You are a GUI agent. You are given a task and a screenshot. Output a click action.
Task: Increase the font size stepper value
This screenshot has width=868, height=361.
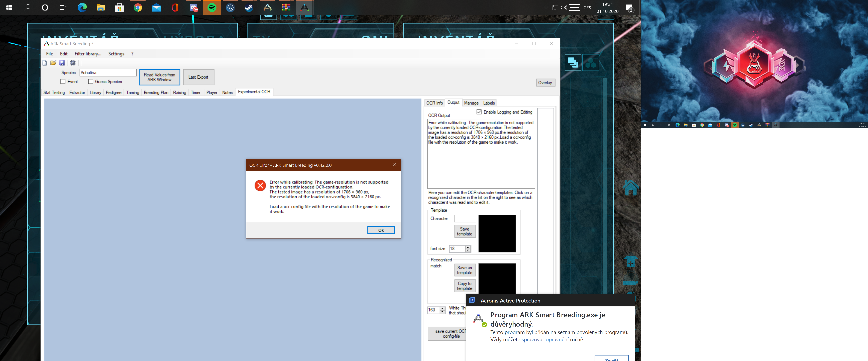click(x=468, y=247)
